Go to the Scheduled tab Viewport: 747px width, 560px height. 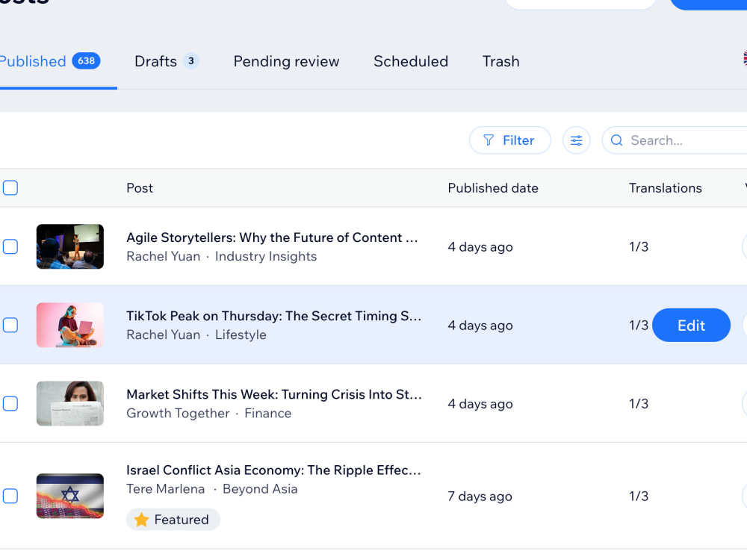411,61
